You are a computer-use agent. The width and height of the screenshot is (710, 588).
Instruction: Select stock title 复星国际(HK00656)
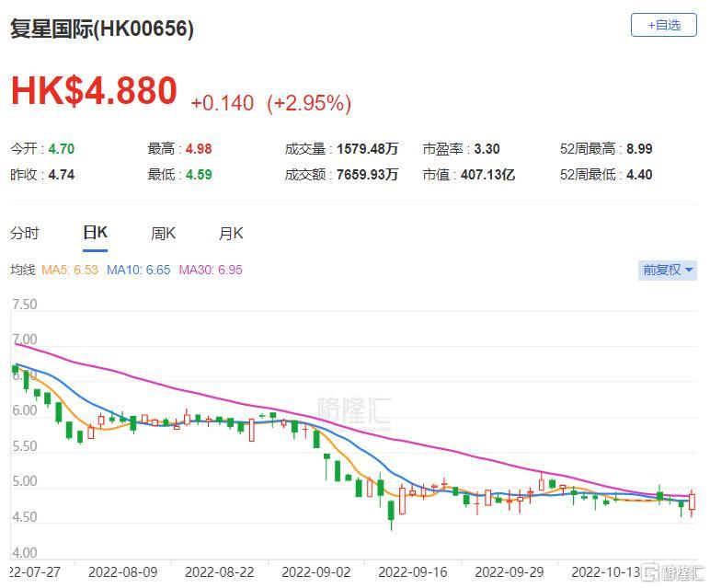coord(102,29)
